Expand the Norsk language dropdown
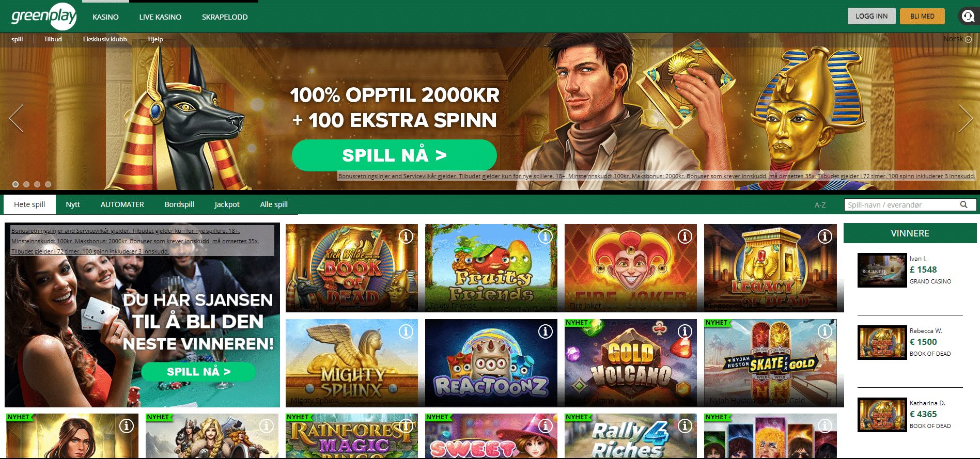 tap(957, 39)
